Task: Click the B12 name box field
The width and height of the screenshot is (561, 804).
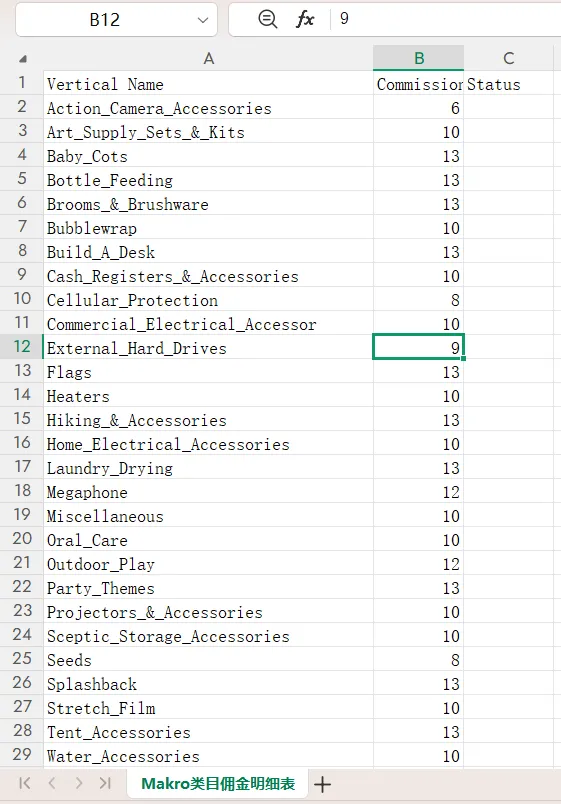Action: [105, 20]
